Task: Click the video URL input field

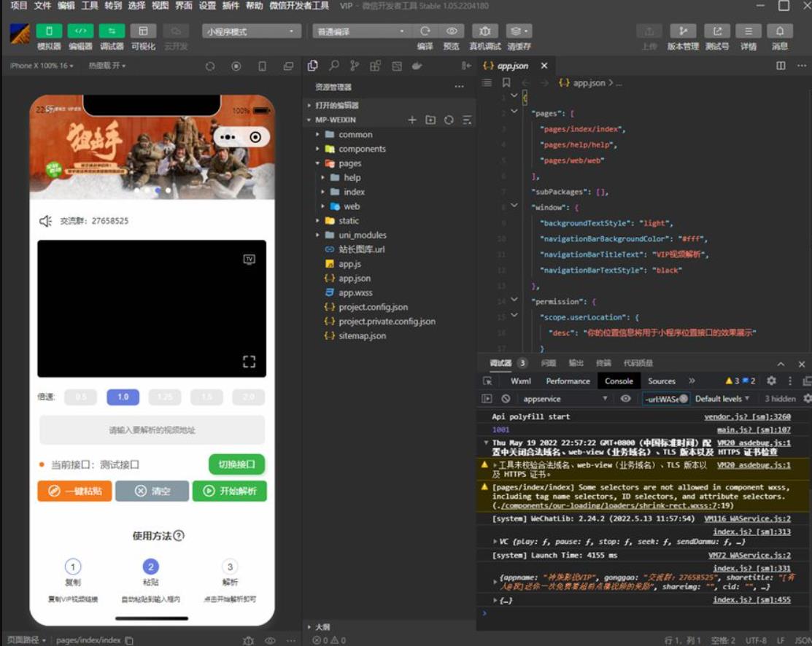Action: tap(152, 430)
